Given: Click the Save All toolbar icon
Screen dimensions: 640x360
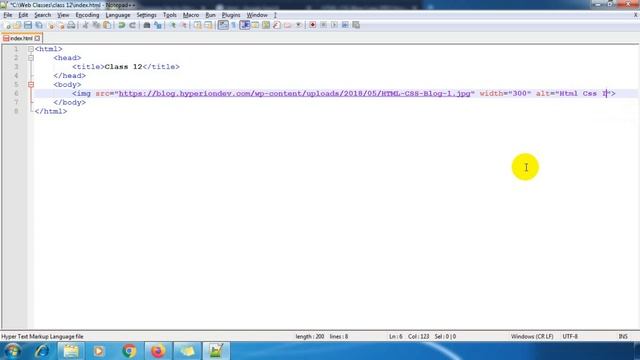Looking at the screenshot, I should 39,25.
